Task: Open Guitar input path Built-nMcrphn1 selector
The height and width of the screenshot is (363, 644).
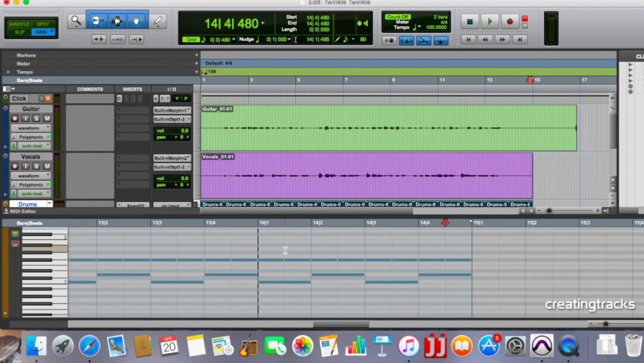Action: click(x=172, y=110)
